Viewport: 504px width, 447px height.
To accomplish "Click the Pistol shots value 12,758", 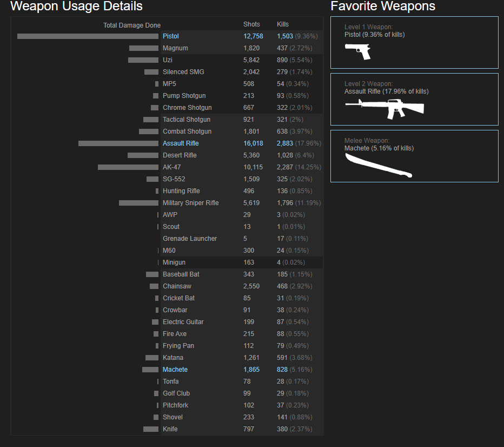I will (253, 36).
